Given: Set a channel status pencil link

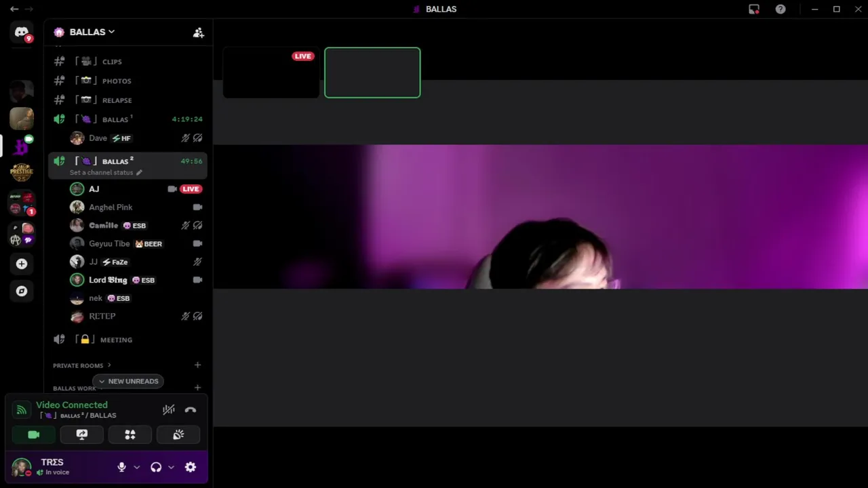Looking at the screenshot, I should coord(106,172).
